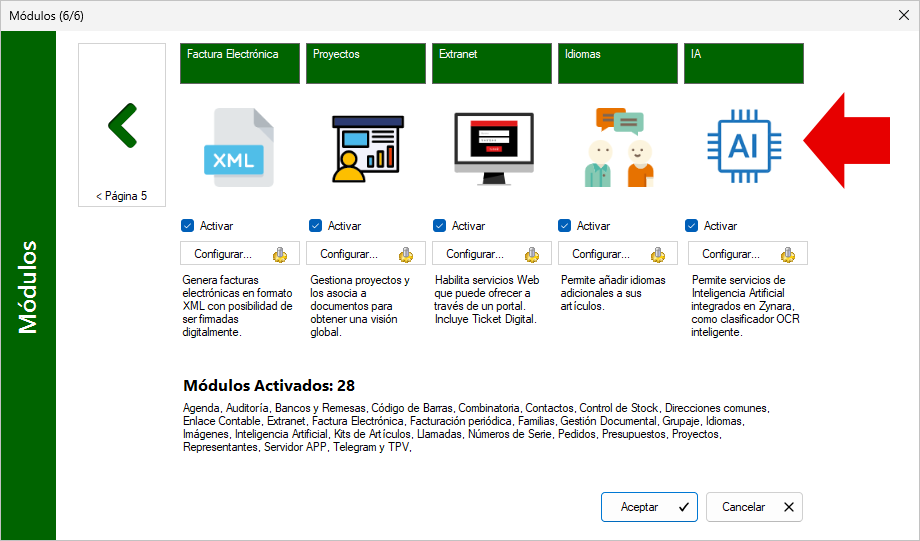The height and width of the screenshot is (541, 920).
Task: Click the XML file icon for Factura Electrónica
Action: click(x=239, y=147)
